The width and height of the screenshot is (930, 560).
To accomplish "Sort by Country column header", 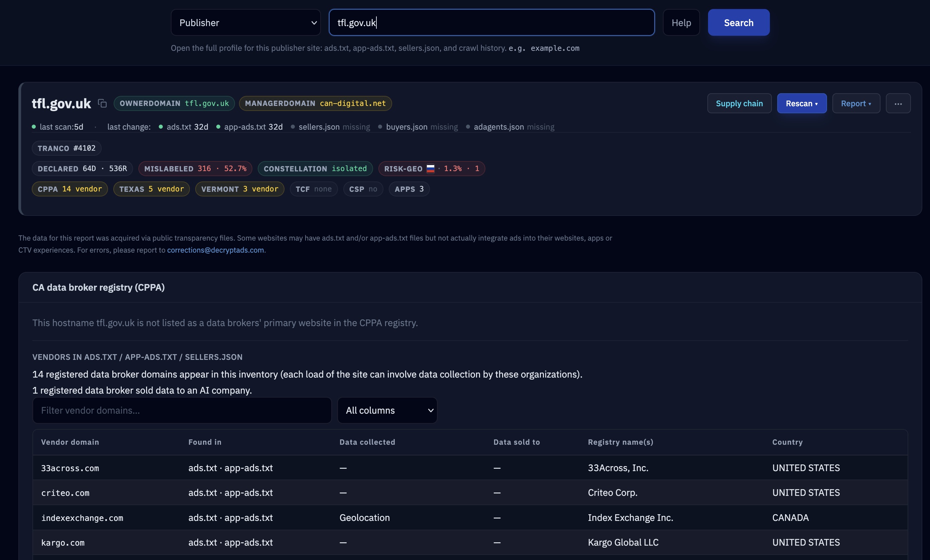I will coord(787,442).
